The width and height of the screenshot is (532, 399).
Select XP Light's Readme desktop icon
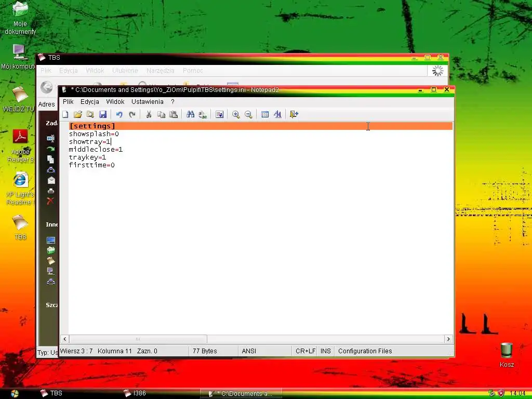(x=20, y=189)
